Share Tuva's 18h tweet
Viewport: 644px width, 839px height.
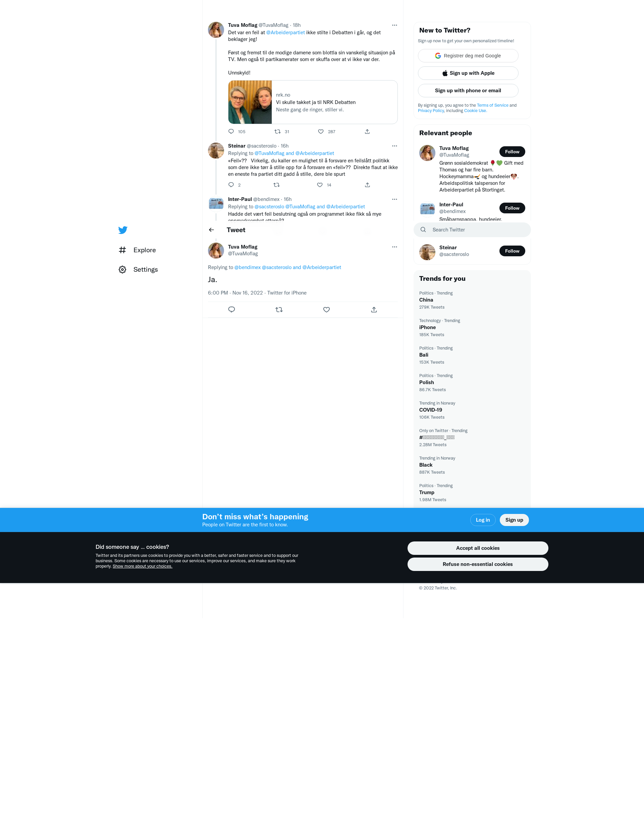[367, 132]
